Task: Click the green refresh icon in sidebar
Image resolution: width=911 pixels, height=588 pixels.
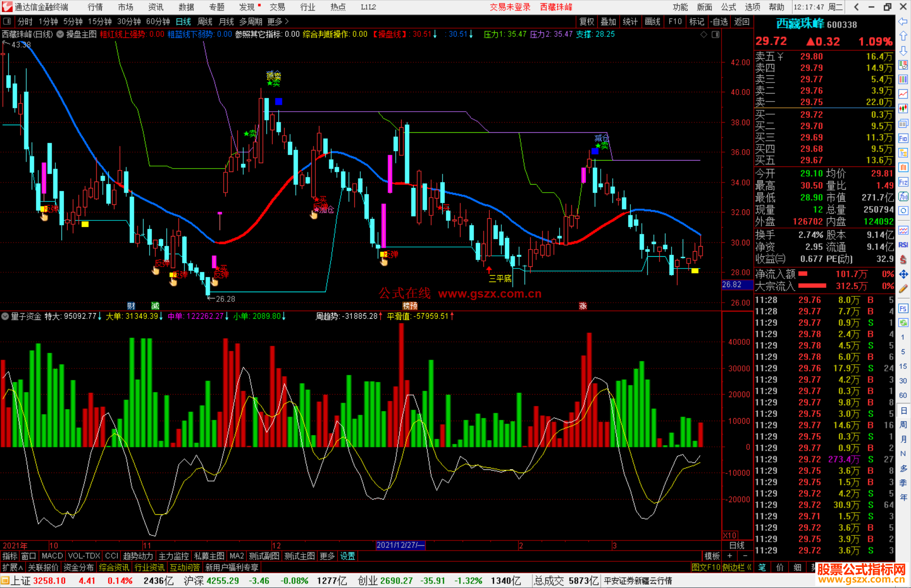Action: (x=903, y=323)
